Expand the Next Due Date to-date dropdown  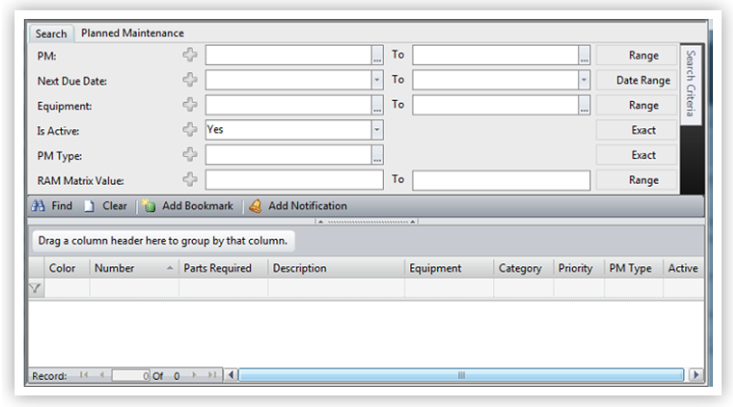coord(584,80)
